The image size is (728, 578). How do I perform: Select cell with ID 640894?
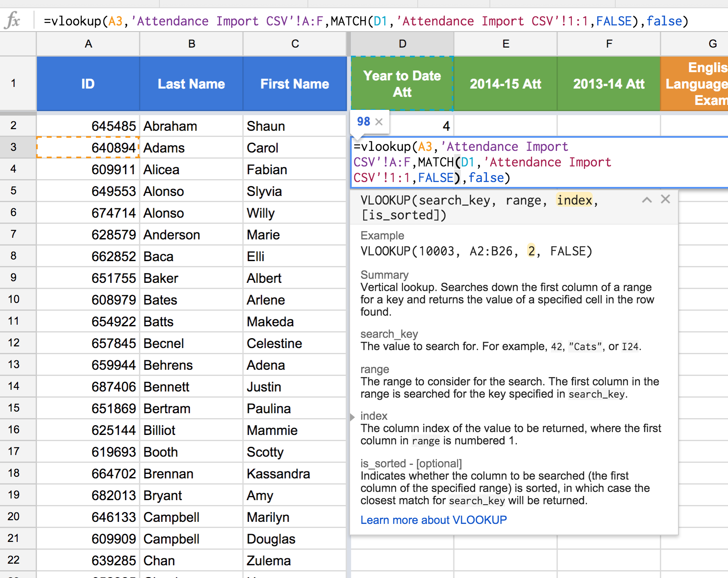pyautogui.click(x=88, y=148)
